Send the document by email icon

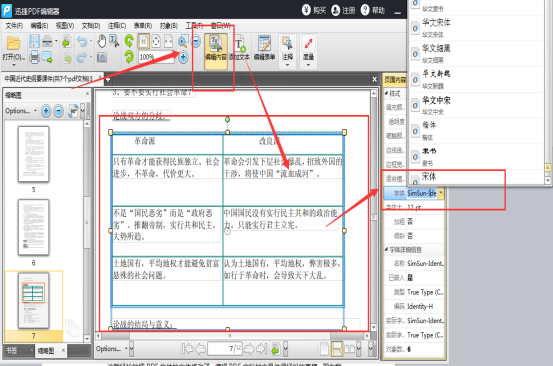coord(47,57)
